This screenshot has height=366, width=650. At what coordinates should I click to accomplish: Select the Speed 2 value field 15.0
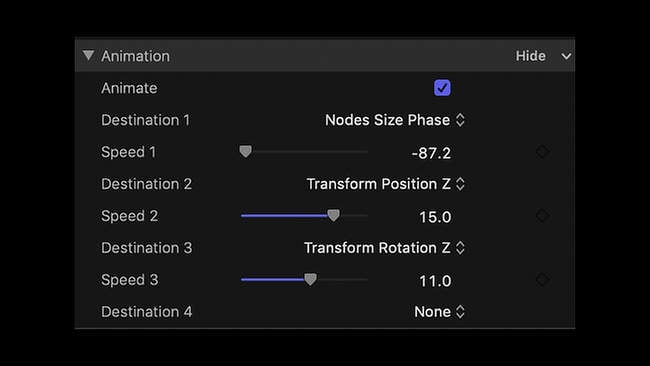(x=435, y=217)
